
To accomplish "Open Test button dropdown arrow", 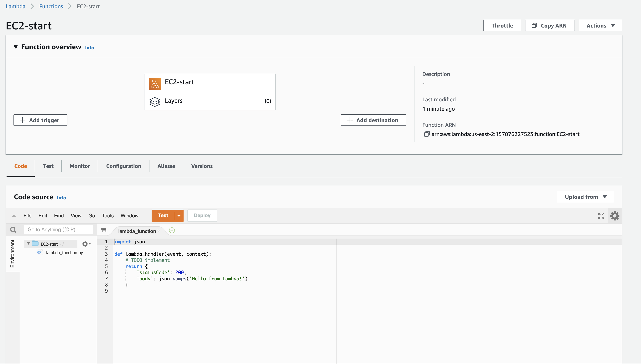I will click(x=179, y=216).
